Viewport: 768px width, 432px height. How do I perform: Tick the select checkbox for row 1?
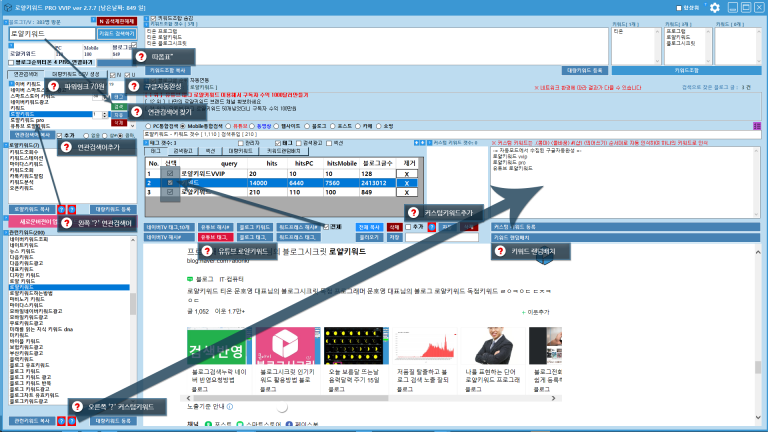(170, 173)
